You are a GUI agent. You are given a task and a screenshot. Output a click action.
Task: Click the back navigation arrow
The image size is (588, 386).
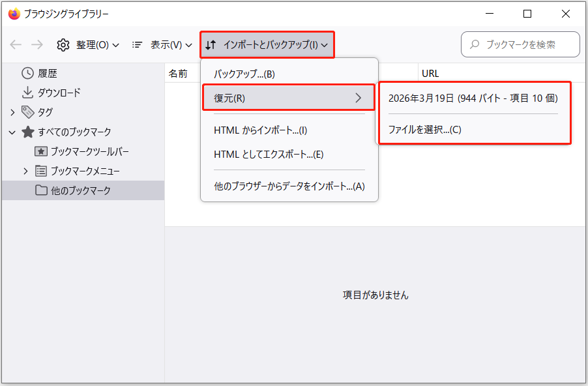[14, 44]
